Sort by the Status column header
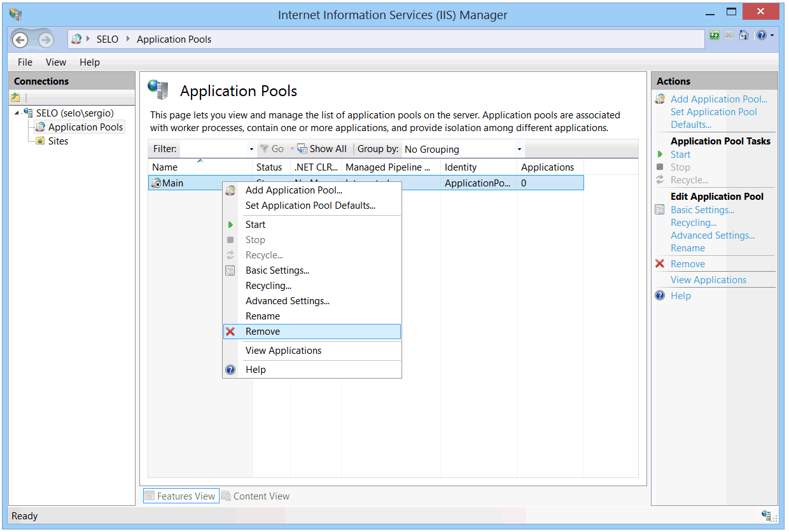Viewport: 789px width, 532px height. coord(271,167)
